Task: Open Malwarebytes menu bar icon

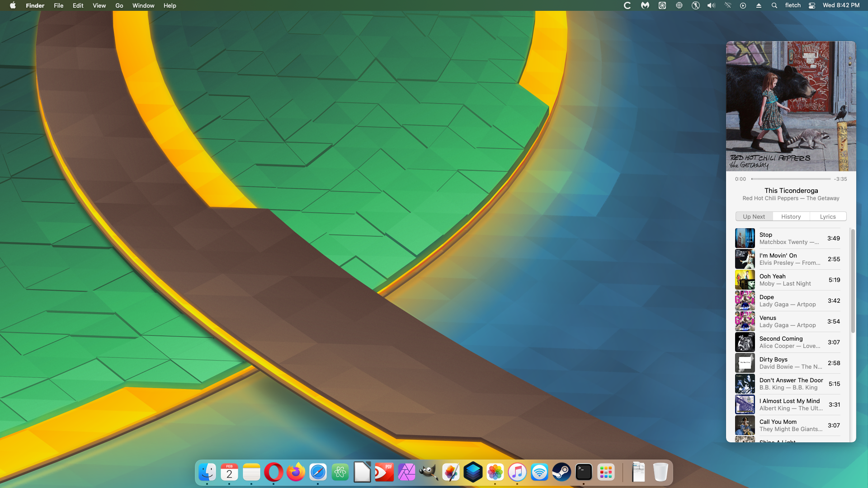Action: coord(645,5)
